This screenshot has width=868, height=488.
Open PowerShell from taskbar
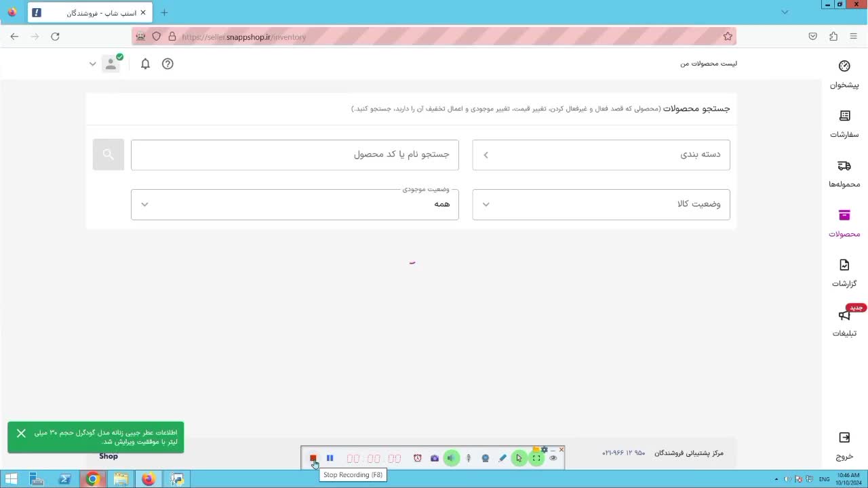65,479
